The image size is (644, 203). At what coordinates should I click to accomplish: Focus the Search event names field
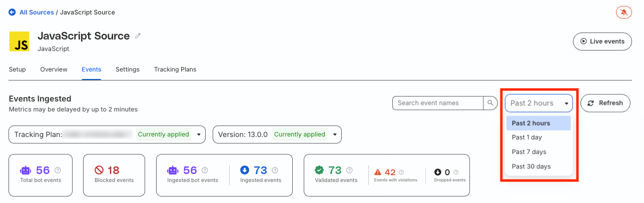click(x=438, y=103)
